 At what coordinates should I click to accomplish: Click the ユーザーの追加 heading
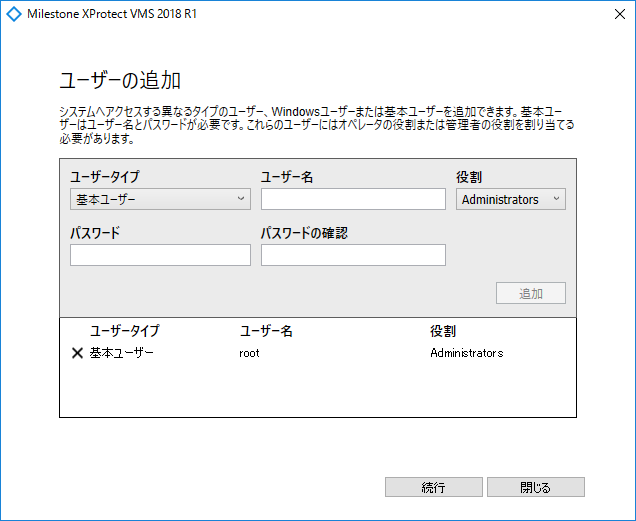pyautogui.click(x=120, y=80)
